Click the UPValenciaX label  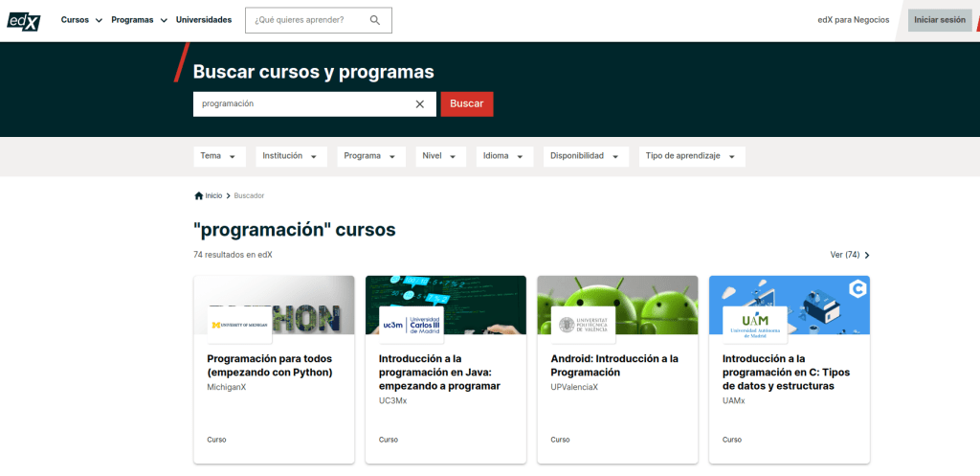[574, 387]
